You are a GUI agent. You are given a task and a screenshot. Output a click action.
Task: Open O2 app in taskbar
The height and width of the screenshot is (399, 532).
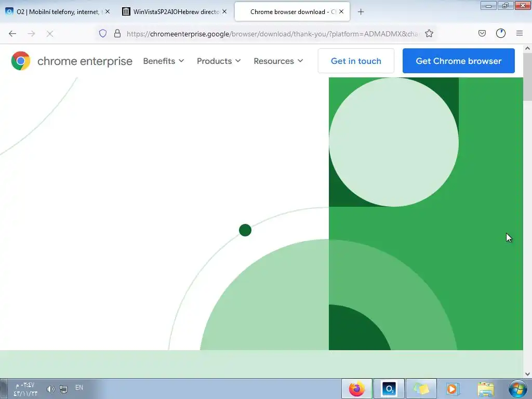coord(389,389)
